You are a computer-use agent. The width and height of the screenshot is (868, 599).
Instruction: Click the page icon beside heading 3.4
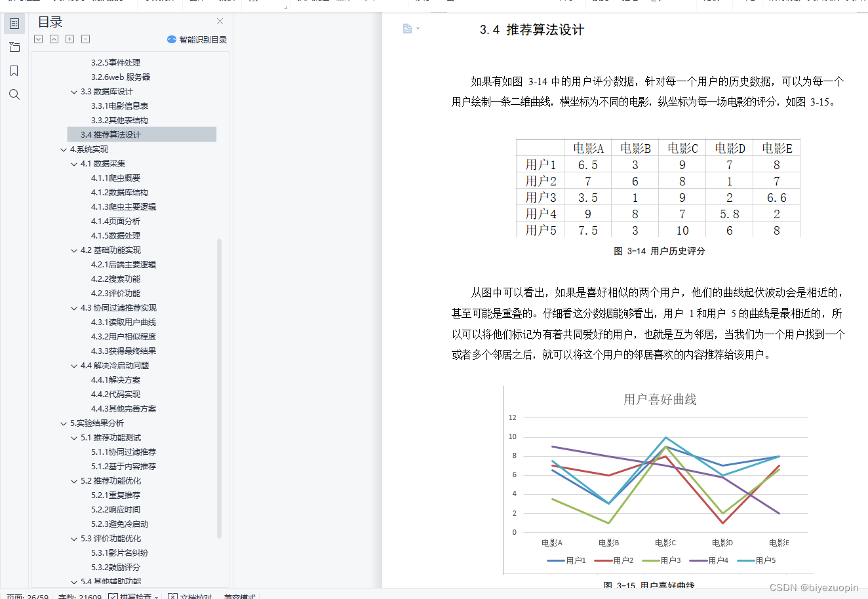coord(407,29)
